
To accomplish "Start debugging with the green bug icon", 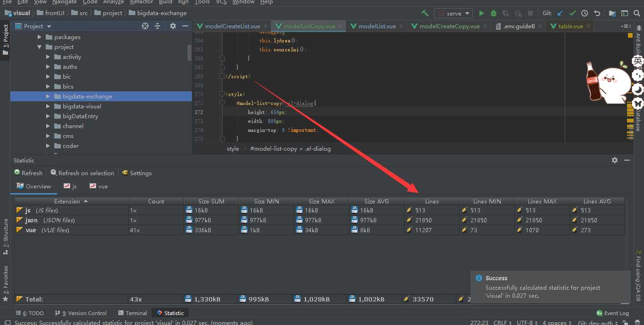I will pyautogui.click(x=494, y=13).
